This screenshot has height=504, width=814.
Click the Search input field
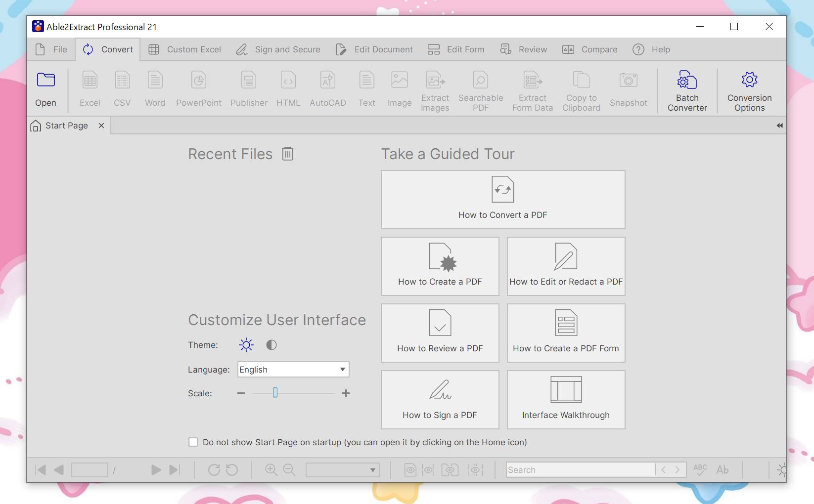pos(581,470)
